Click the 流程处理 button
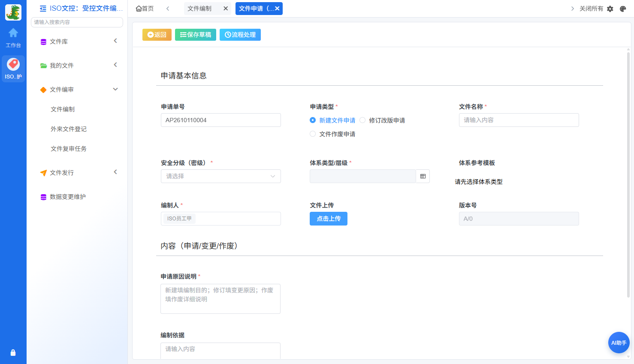Viewport: 634px width, 364px height. 240,35
